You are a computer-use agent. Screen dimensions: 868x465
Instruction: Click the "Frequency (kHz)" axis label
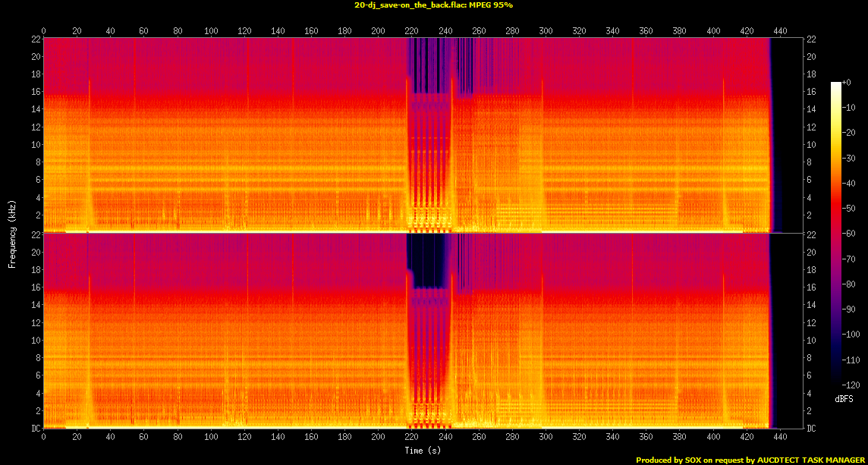click(x=11, y=233)
